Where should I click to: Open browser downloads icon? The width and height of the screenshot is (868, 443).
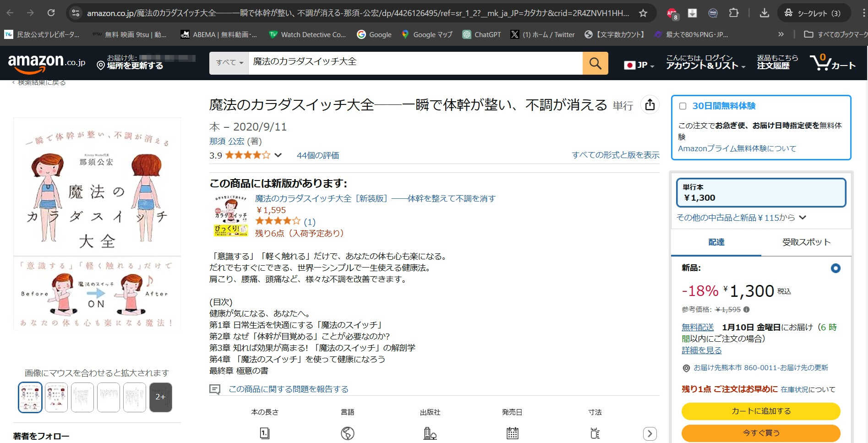point(764,13)
